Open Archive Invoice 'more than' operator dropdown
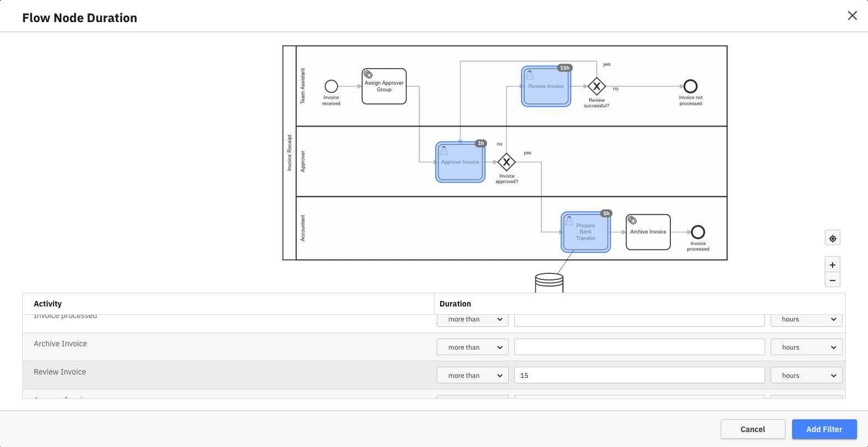This screenshot has width=868, height=447. pyautogui.click(x=472, y=347)
